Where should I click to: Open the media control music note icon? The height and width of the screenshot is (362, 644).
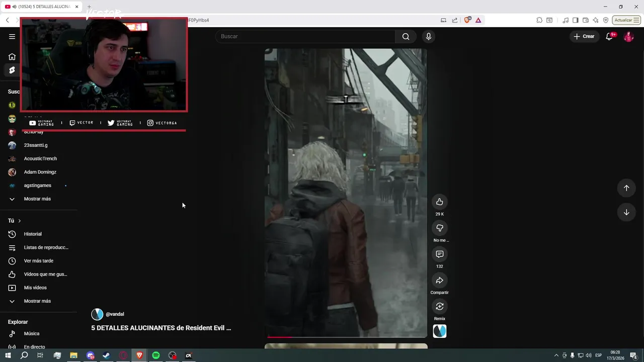566,20
